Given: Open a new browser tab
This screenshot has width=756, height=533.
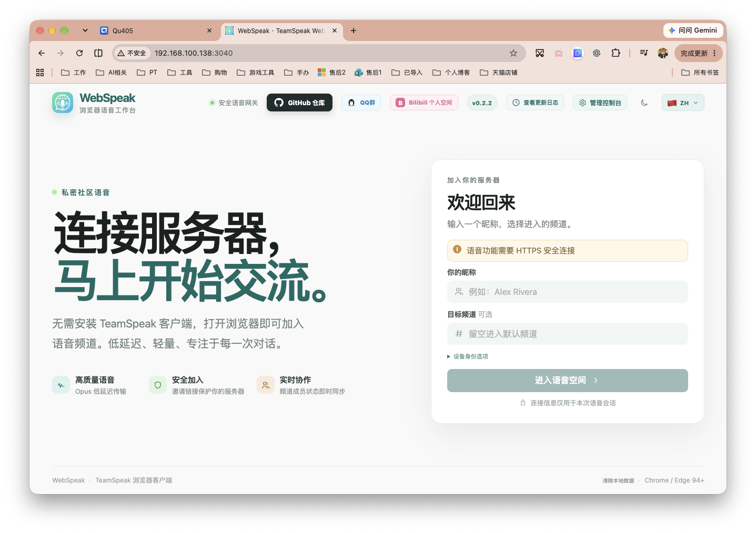Looking at the screenshot, I should point(354,30).
